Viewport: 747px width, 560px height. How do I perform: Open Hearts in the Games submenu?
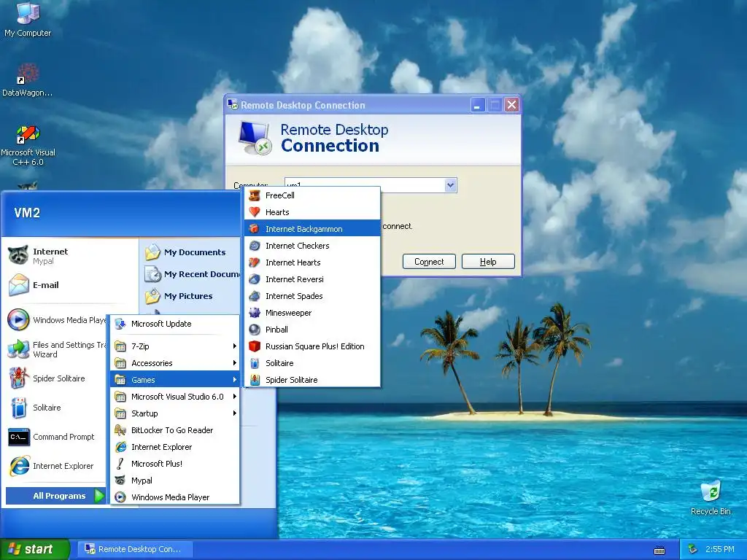coord(312,212)
